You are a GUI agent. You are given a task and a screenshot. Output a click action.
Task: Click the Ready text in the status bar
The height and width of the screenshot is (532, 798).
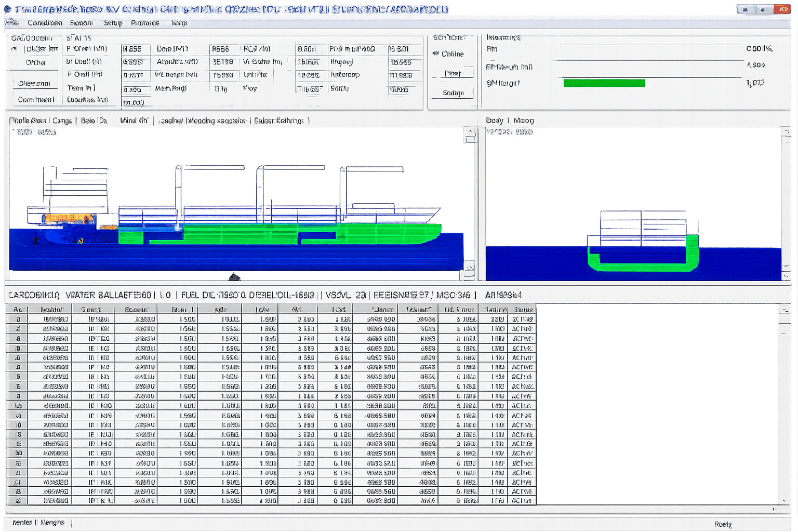[x=723, y=524]
